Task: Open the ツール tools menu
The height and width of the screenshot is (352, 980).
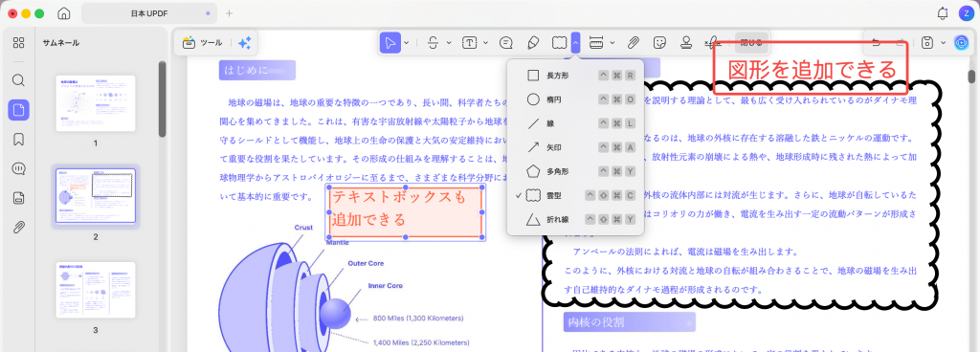Action: [x=203, y=42]
